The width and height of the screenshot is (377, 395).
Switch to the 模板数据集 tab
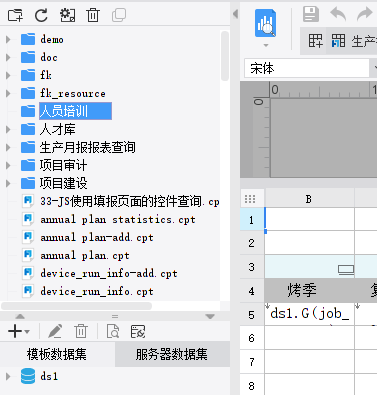click(57, 354)
